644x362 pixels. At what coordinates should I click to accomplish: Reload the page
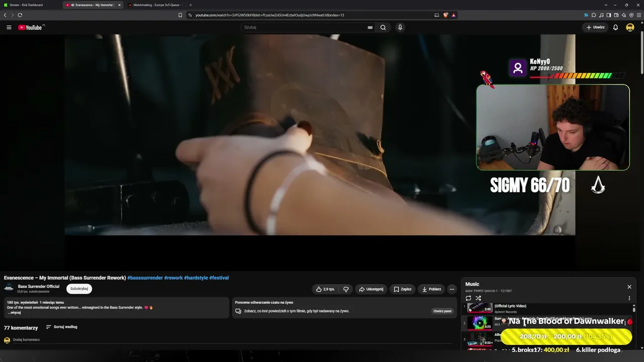pyautogui.click(x=20, y=15)
